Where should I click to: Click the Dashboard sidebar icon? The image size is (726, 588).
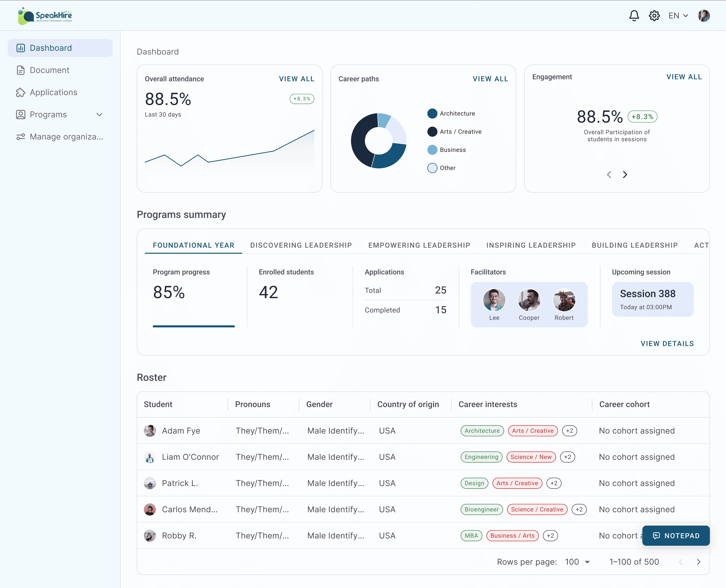pos(21,48)
